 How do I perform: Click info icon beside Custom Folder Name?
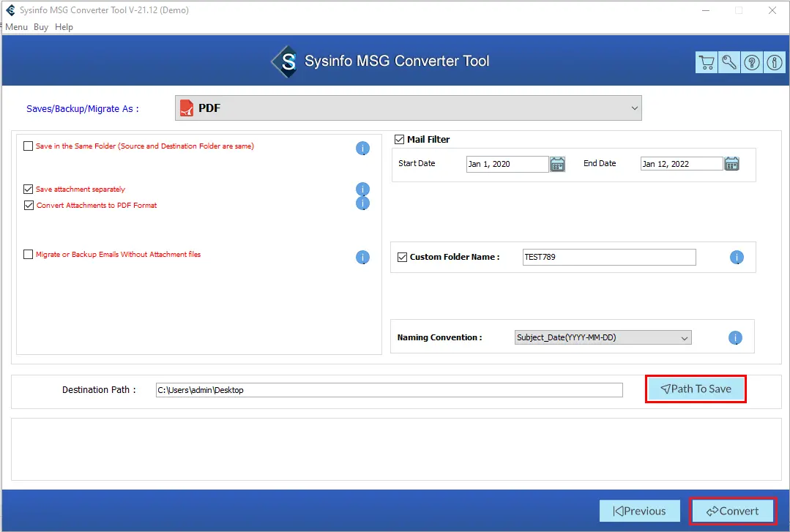point(737,258)
